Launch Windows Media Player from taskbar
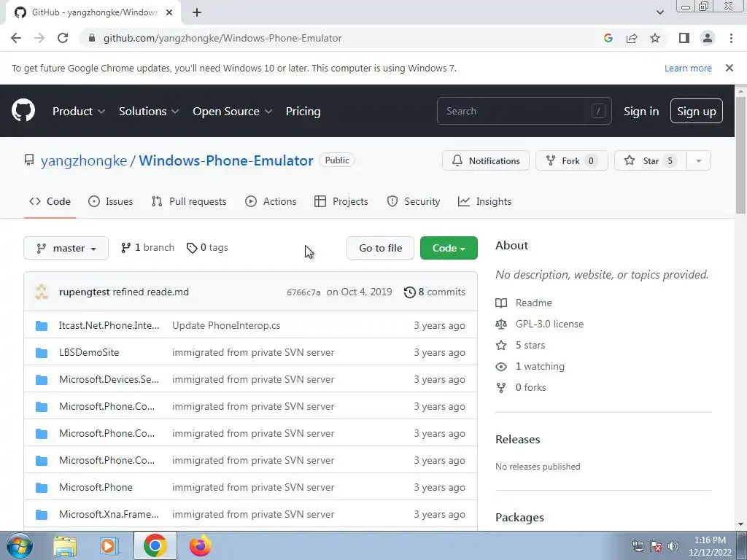The width and height of the screenshot is (747, 560). click(x=109, y=545)
